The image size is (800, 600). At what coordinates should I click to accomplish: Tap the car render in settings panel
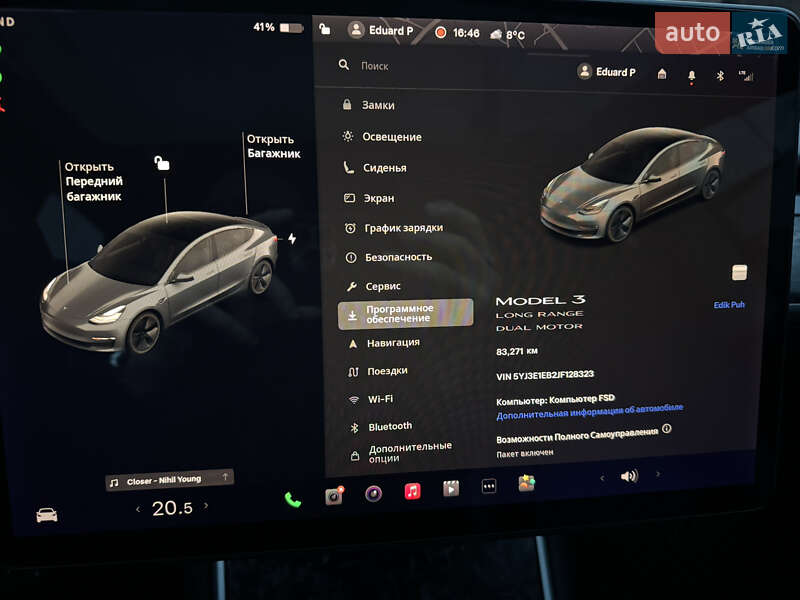[x=632, y=185]
